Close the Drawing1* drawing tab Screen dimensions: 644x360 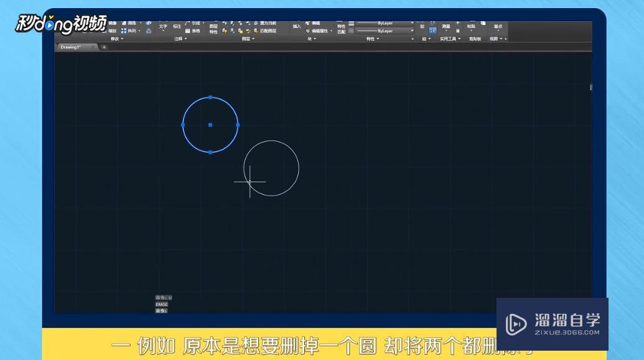pyautogui.click(x=93, y=47)
